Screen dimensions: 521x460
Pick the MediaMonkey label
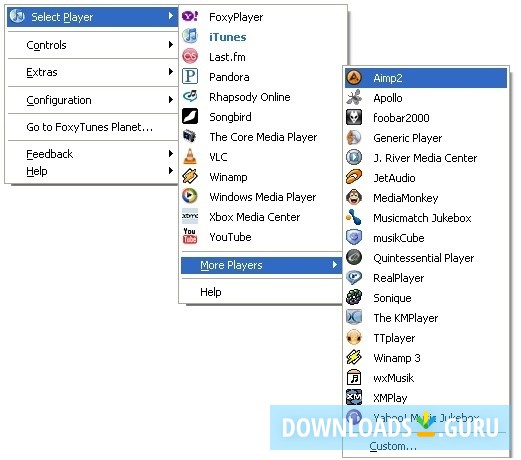tap(406, 198)
